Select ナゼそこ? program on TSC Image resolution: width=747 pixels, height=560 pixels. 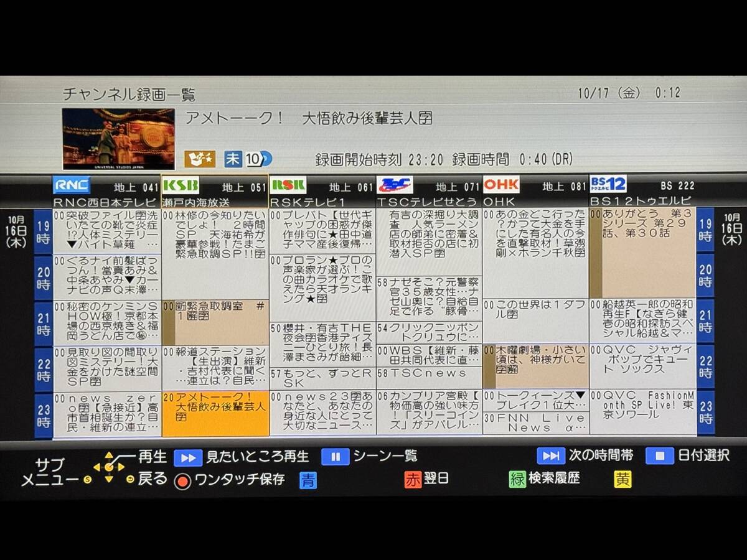(429, 298)
